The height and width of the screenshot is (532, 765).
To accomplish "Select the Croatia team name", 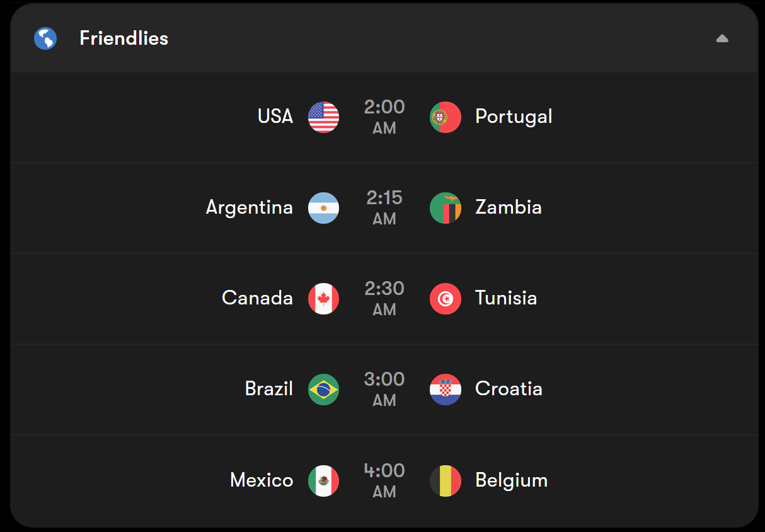I will [509, 388].
